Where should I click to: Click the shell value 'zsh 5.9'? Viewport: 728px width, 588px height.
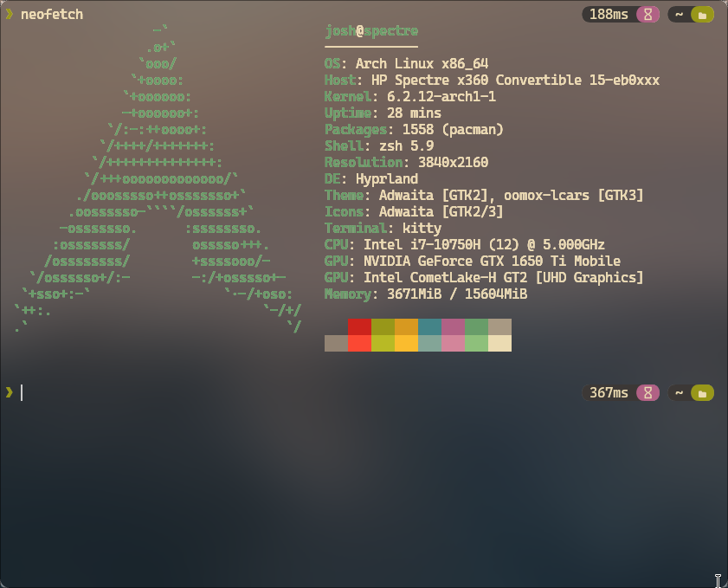tap(407, 145)
